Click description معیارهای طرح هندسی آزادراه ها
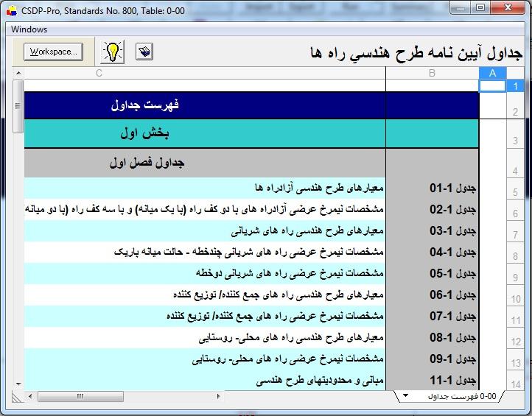This screenshot has height=416, width=532. click(319, 188)
